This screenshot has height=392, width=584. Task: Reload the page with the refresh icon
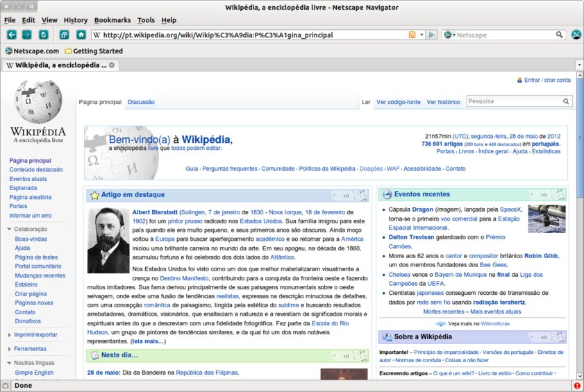pos(44,35)
